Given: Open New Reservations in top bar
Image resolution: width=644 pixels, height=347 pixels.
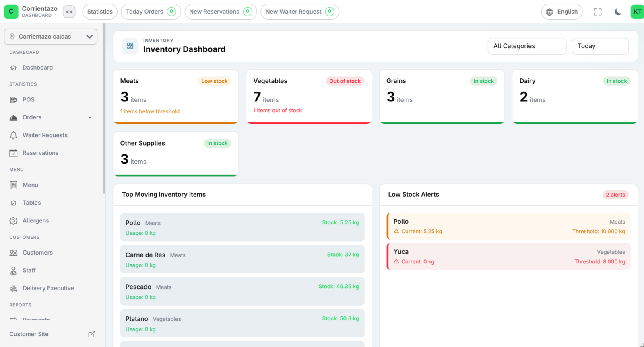Looking at the screenshot, I should click(x=221, y=12).
